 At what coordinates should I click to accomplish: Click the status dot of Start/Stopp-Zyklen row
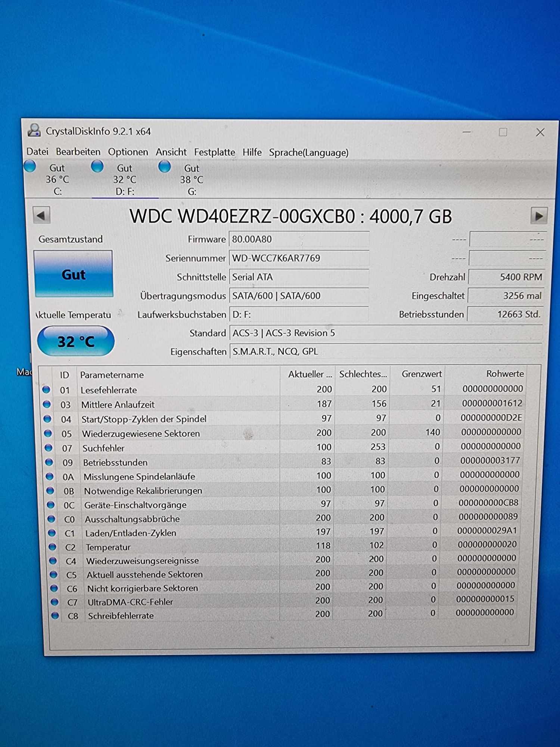point(47,419)
